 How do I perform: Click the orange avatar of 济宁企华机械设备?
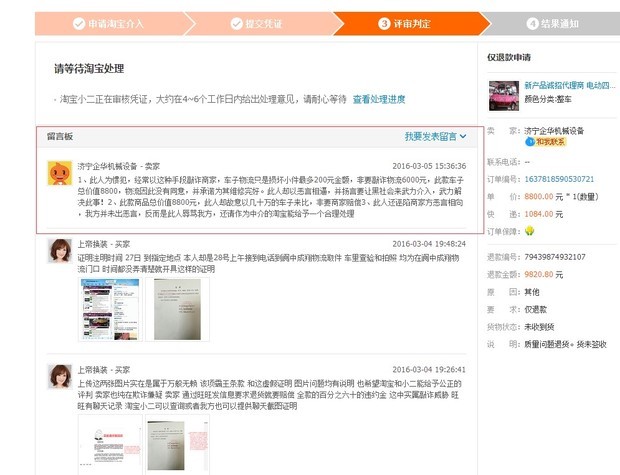(x=60, y=173)
